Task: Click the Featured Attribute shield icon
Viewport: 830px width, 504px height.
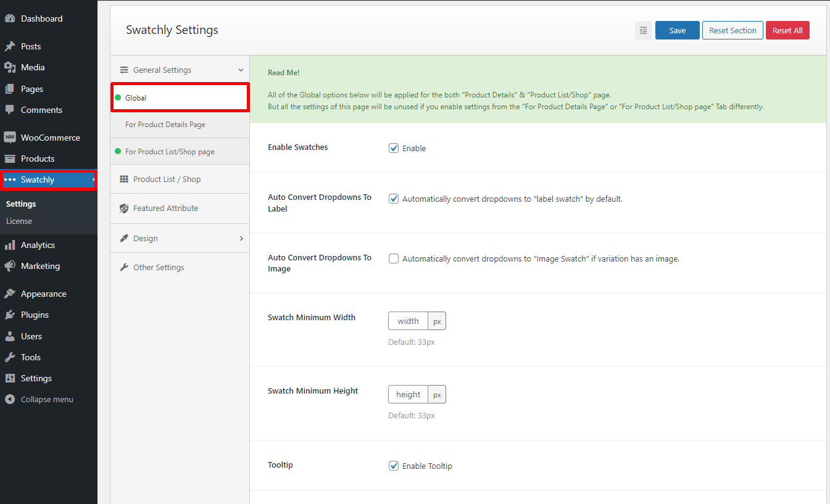Action: tap(123, 209)
